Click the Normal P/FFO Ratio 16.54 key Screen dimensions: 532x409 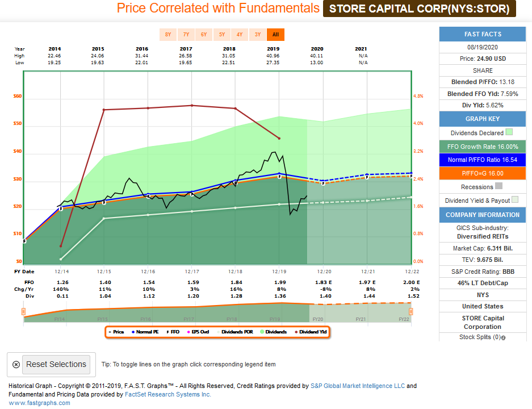point(483,160)
